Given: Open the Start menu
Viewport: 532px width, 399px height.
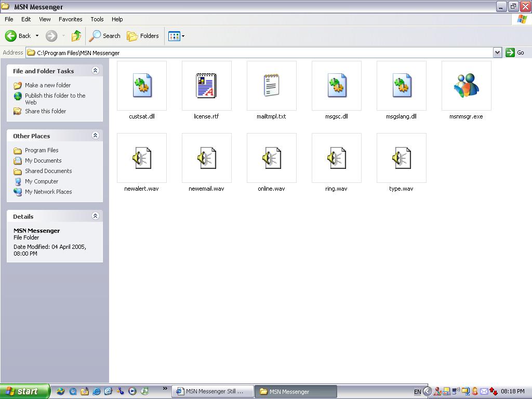Looking at the screenshot, I should [x=24, y=391].
